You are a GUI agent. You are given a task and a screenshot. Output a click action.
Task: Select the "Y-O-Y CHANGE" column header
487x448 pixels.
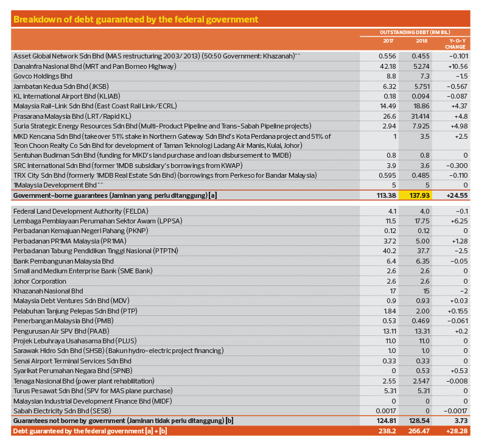[x=455, y=44]
